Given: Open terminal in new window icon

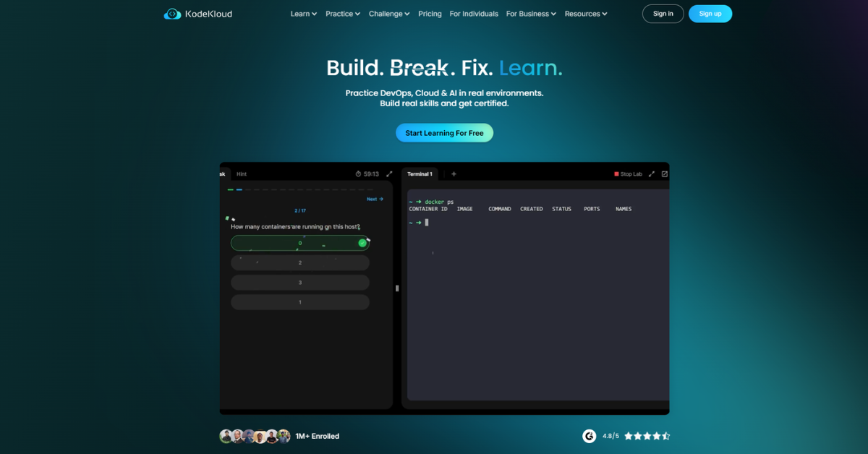Looking at the screenshot, I should [x=665, y=174].
